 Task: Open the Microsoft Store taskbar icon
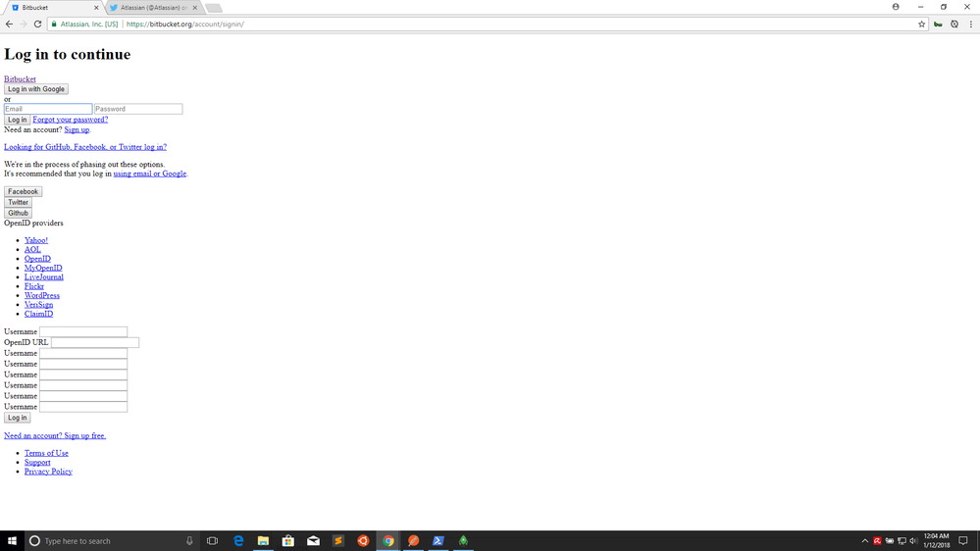point(288,540)
